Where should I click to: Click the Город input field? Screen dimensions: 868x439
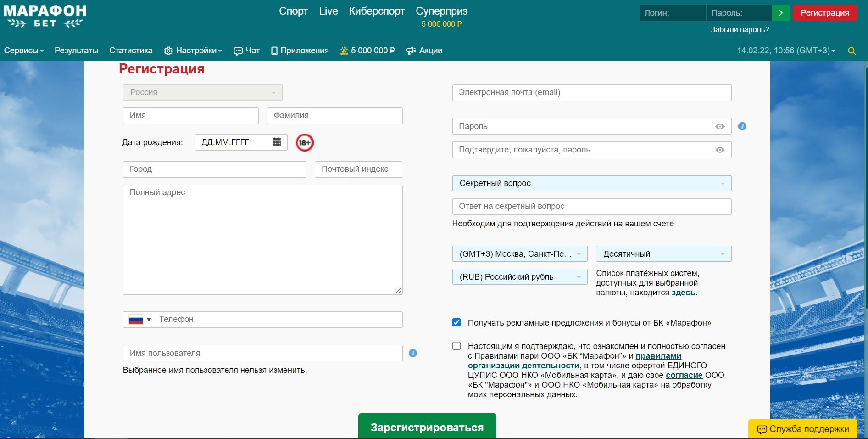coord(215,169)
